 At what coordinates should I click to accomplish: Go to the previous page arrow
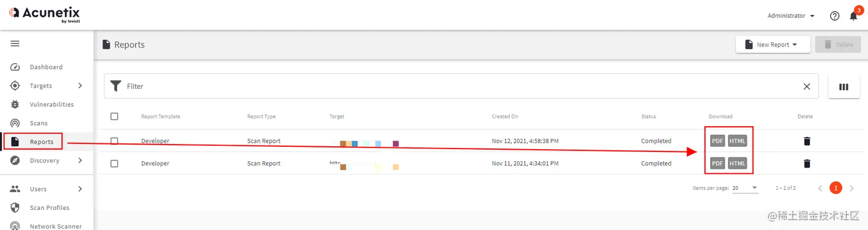coord(820,188)
